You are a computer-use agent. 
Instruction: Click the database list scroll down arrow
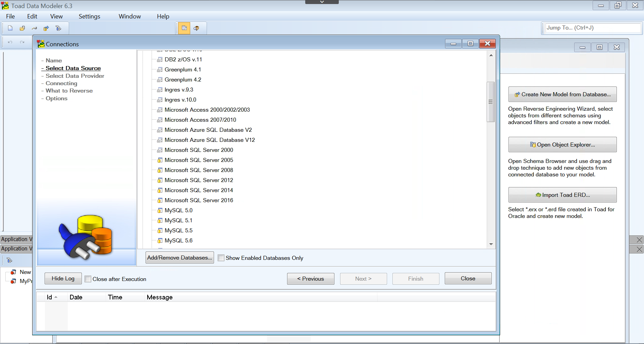(x=491, y=244)
